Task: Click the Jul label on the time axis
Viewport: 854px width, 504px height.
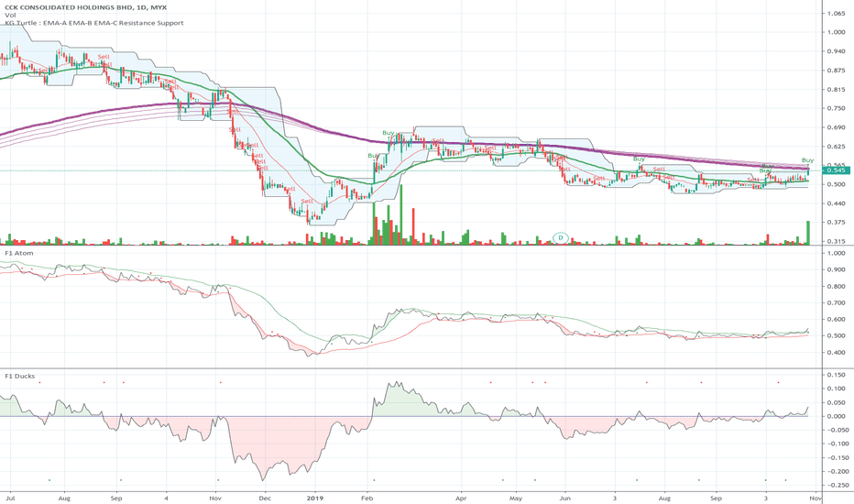Action: (11, 498)
